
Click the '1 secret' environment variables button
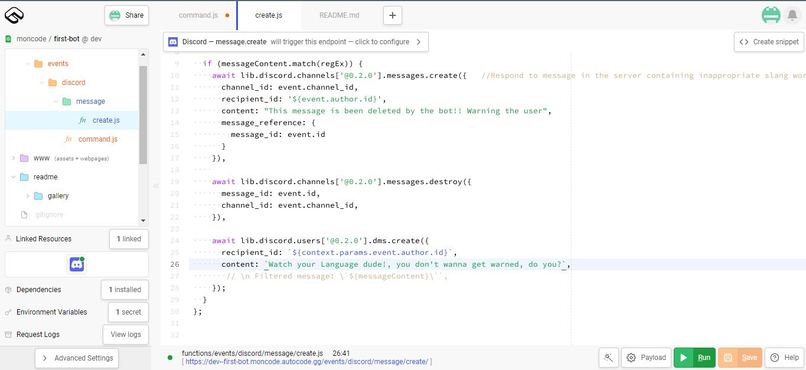pyautogui.click(x=129, y=312)
